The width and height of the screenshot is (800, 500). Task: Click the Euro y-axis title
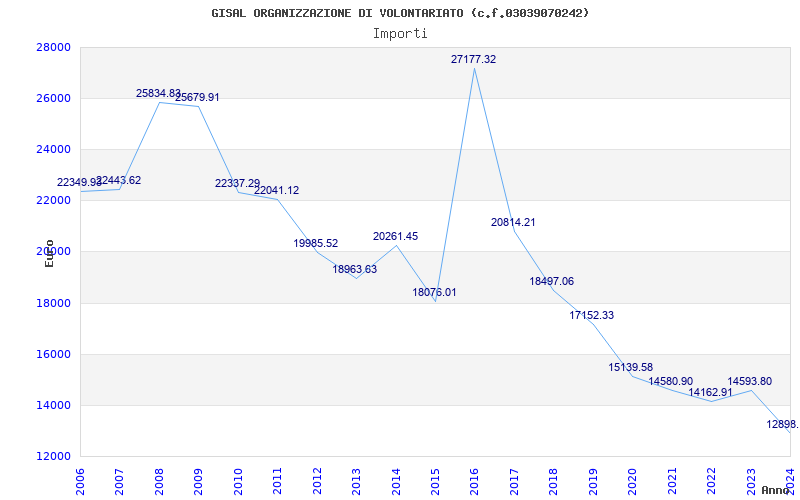coord(49,254)
